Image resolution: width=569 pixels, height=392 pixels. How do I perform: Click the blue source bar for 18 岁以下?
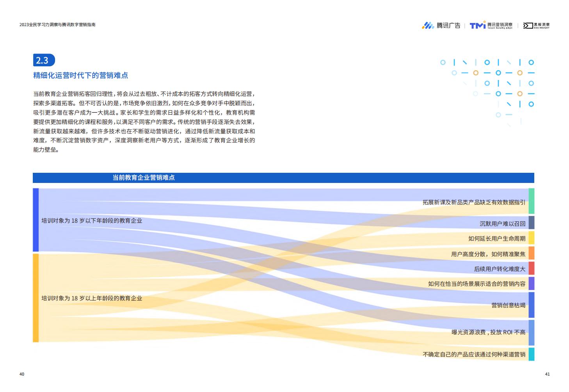pos(36,220)
